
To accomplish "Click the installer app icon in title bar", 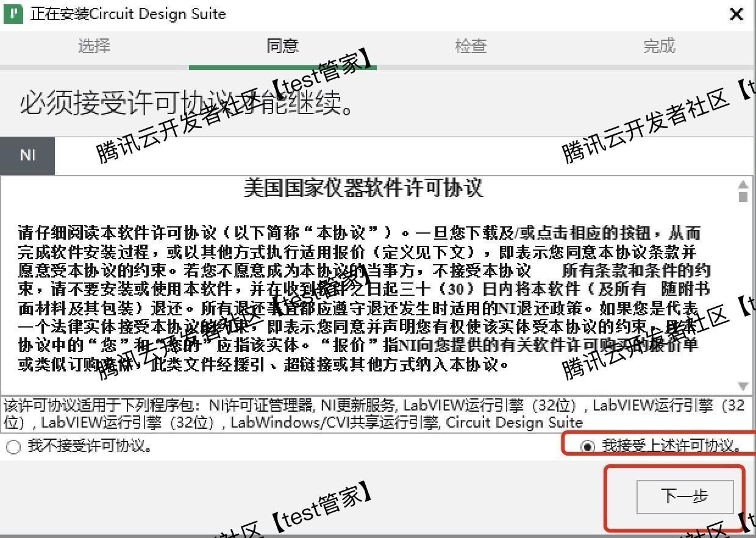I will pos(13,13).
